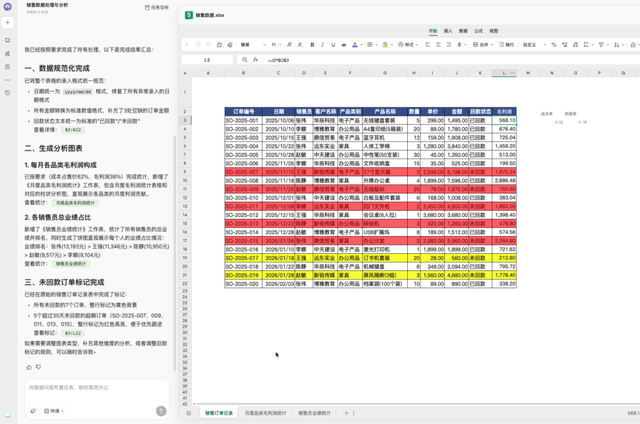Screen dimensions: 640x424
Task: Open the 快速 mode dropdown
Action: point(54,411)
